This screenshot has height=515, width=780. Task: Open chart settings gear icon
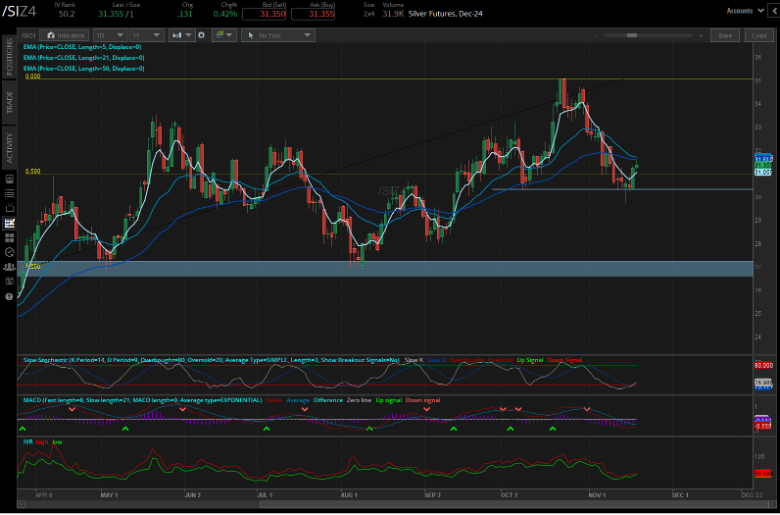(x=201, y=35)
